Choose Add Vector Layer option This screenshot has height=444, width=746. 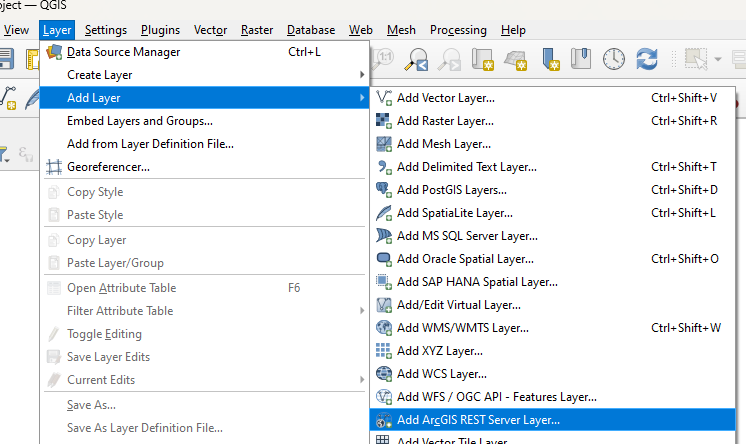coord(445,98)
